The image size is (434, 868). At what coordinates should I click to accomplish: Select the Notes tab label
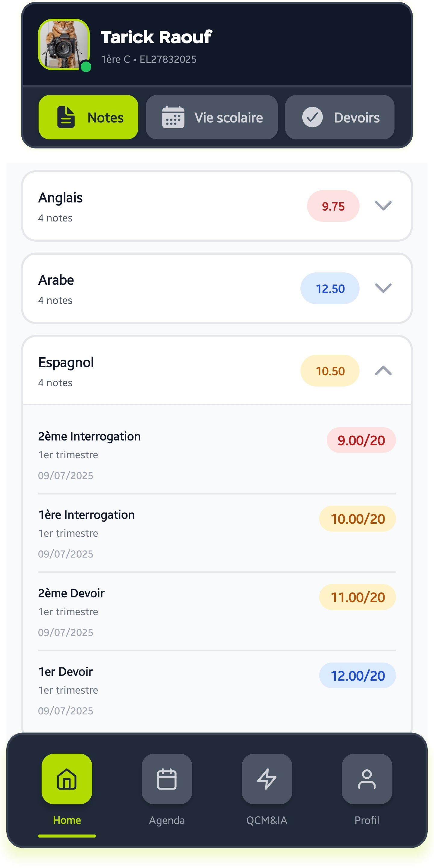click(x=105, y=118)
